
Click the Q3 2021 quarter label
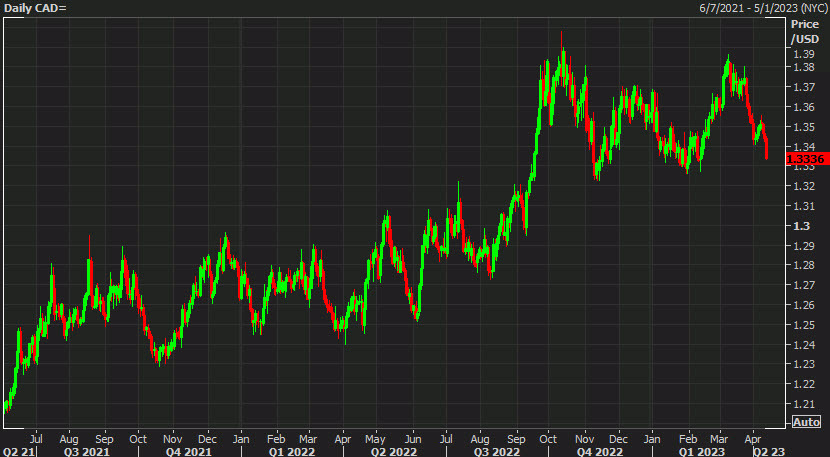pos(86,452)
